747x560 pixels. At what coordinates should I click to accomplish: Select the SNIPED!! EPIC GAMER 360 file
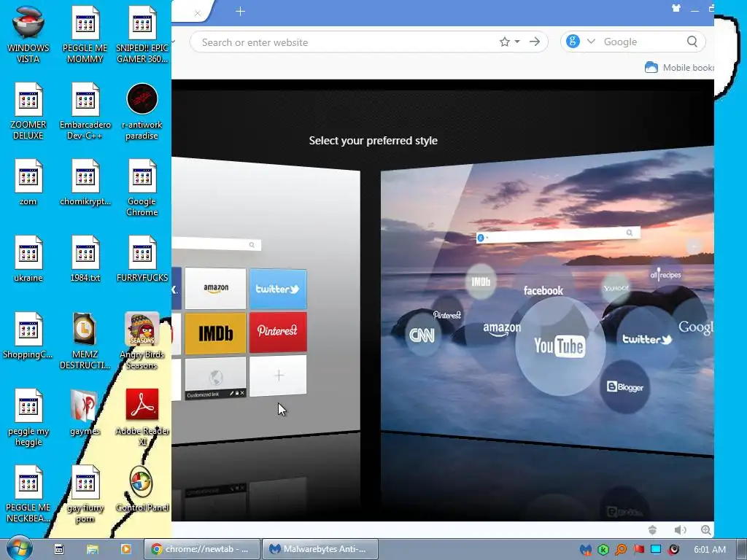pos(142,34)
